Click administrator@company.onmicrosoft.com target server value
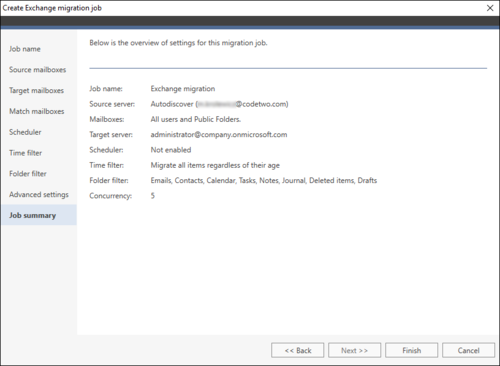The height and width of the screenshot is (366, 500). [x=219, y=135]
